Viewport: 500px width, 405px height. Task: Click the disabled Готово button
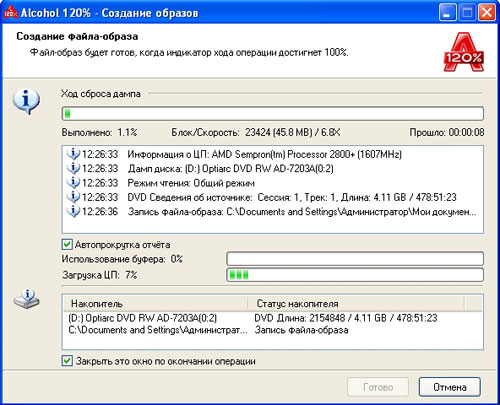tap(378, 387)
